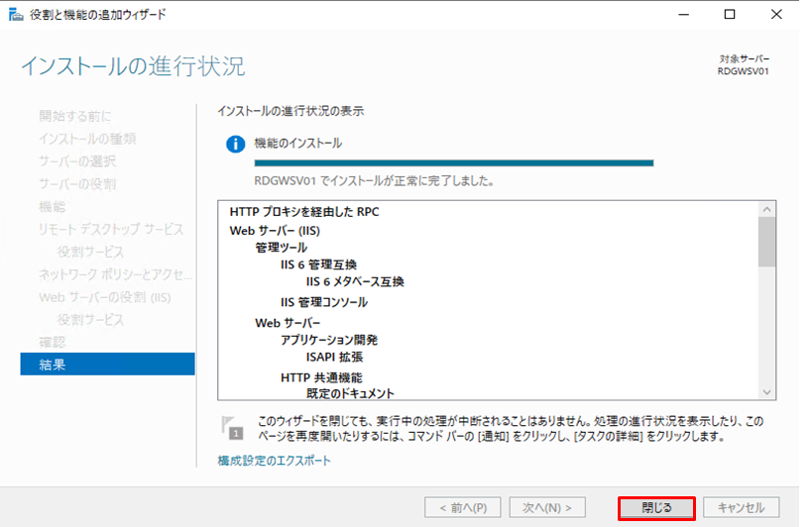Select the 結果 step in sidebar

click(107, 365)
